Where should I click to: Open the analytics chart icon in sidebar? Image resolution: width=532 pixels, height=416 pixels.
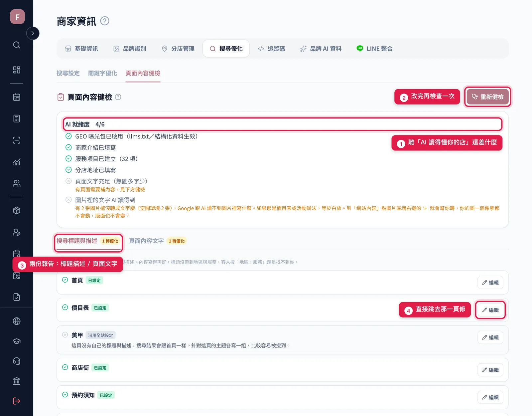pyautogui.click(x=17, y=162)
